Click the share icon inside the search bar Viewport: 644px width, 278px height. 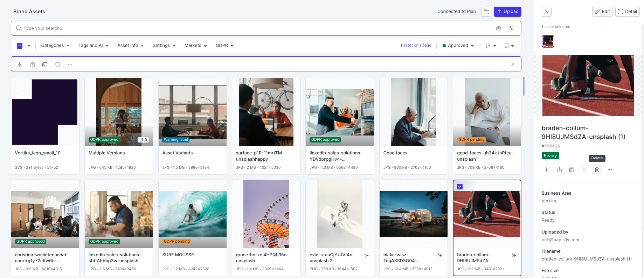click(x=498, y=28)
